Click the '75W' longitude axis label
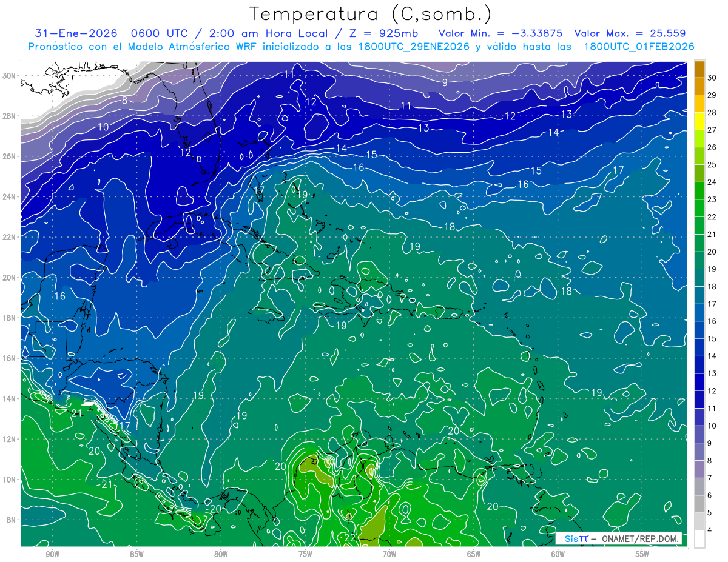The width and height of the screenshot is (728, 562). (x=305, y=554)
